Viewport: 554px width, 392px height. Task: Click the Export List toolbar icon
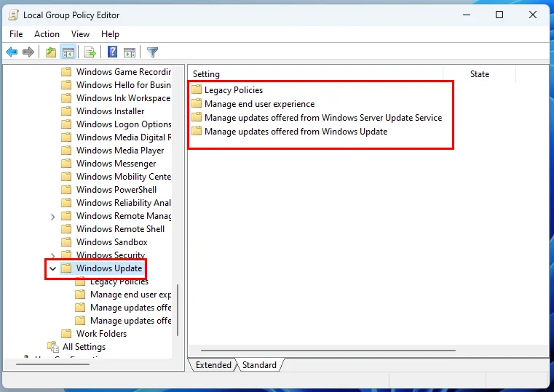pyautogui.click(x=90, y=52)
